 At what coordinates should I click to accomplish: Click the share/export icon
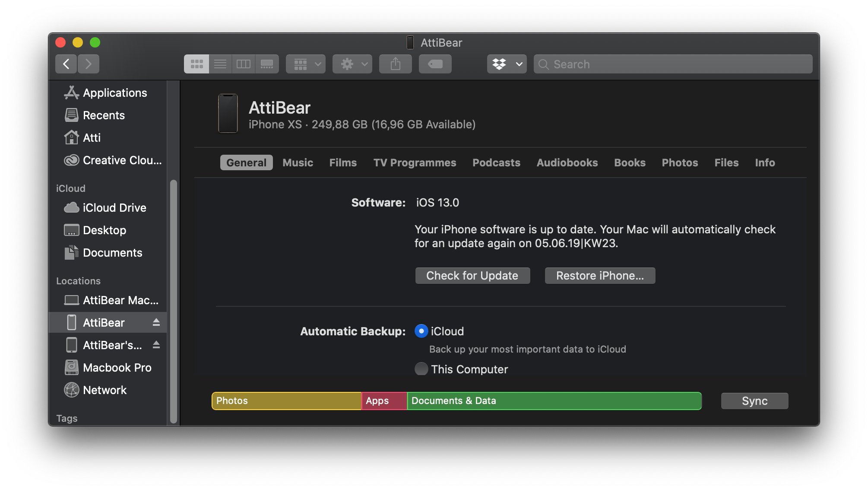(396, 64)
